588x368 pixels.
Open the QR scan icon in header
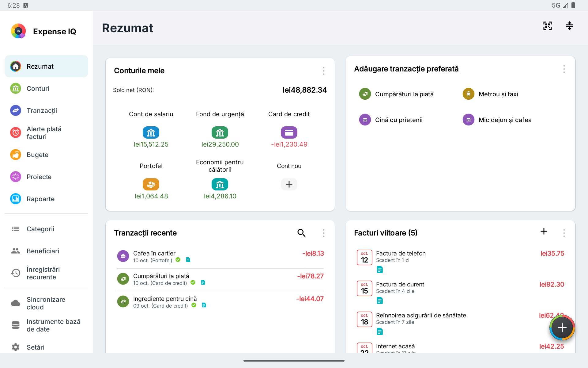click(x=547, y=26)
